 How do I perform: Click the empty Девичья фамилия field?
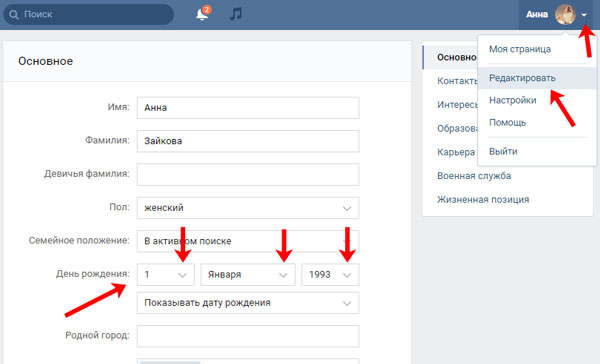(x=248, y=175)
